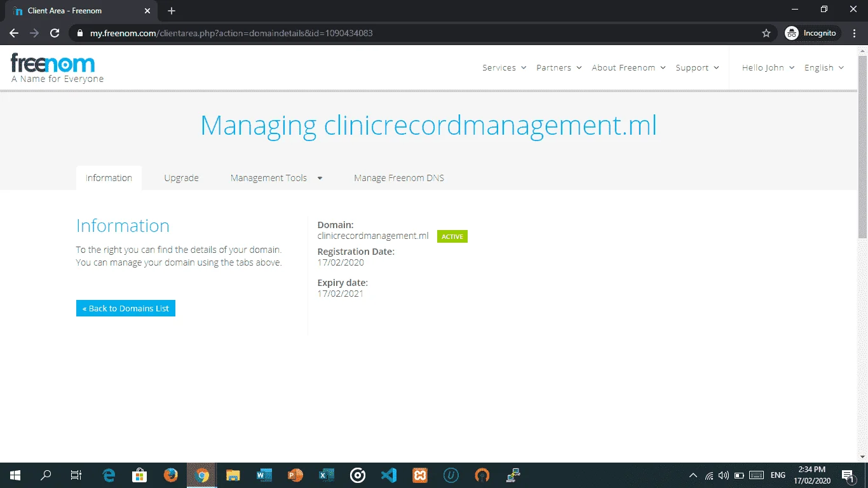Select the Client Area - Freenom browser tab
Image resolution: width=868 pixels, height=488 pixels.
click(x=81, y=11)
